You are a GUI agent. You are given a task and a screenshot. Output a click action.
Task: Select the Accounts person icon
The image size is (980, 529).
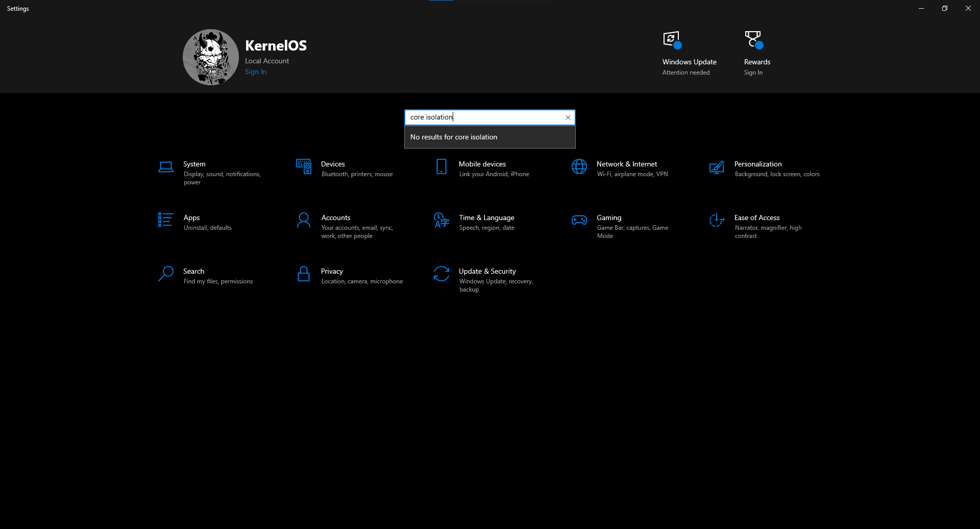pyautogui.click(x=304, y=220)
